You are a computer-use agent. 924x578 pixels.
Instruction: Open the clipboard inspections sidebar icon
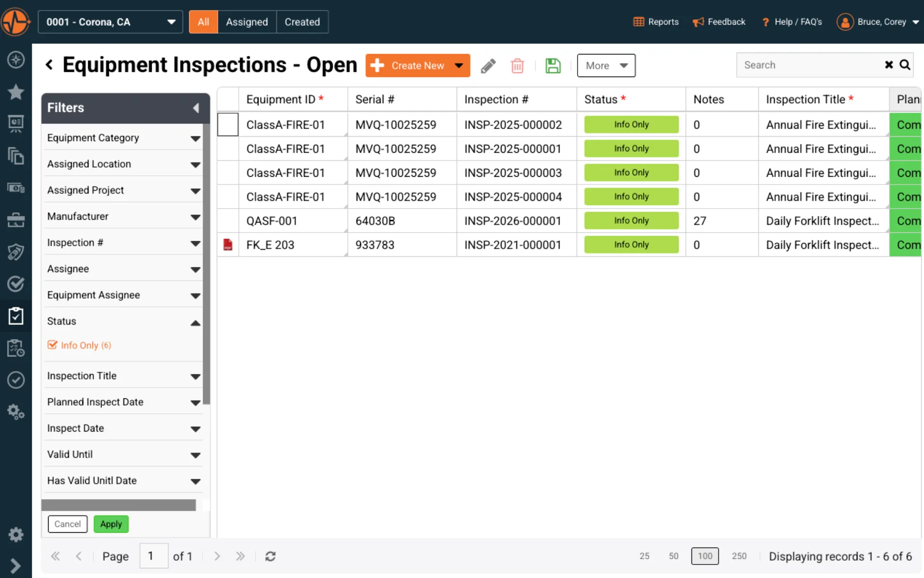click(16, 316)
